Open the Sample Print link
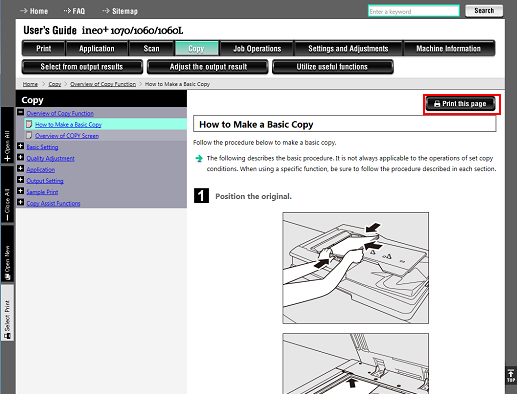Screen dimensions: 517x394 point(42,192)
